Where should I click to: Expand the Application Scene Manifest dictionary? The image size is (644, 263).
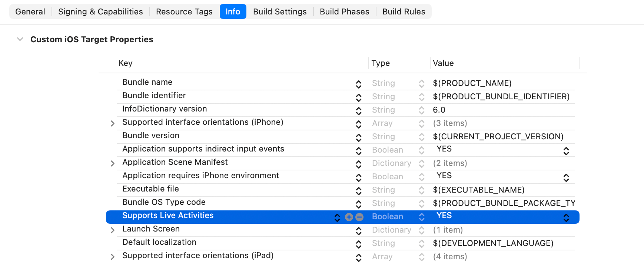click(113, 163)
